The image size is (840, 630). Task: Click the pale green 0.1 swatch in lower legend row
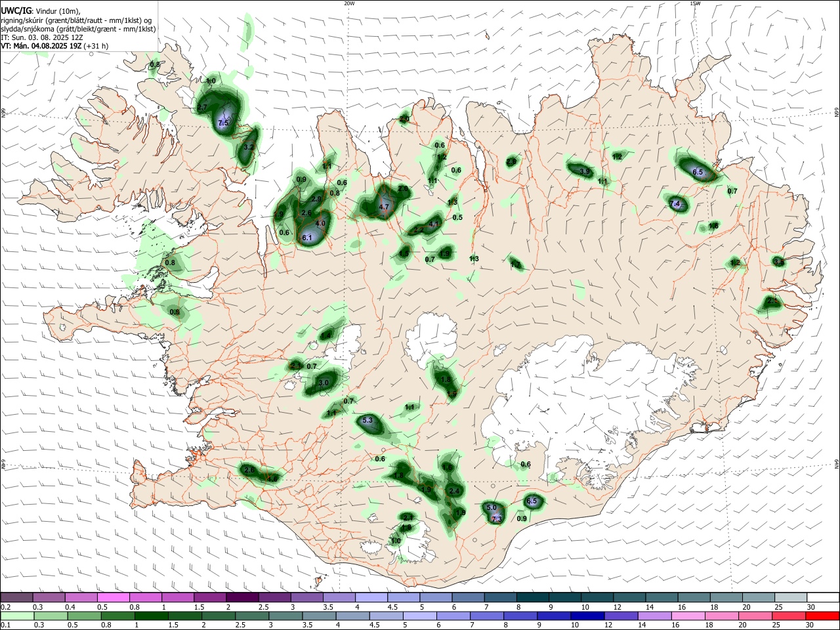point(16,616)
